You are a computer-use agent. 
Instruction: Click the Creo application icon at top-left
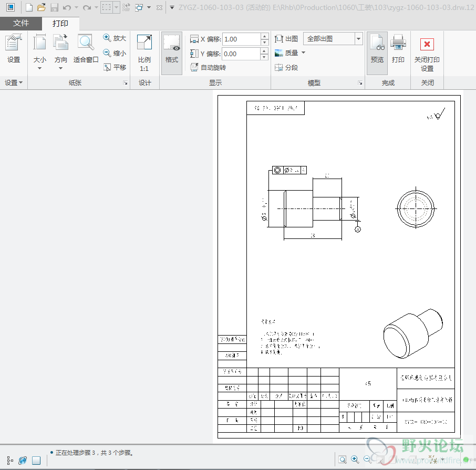(11, 7)
